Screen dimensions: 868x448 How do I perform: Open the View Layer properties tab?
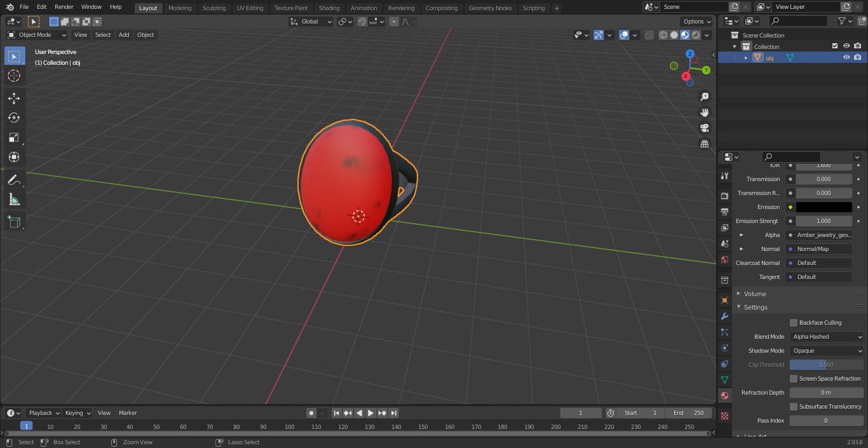pos(724,227)
